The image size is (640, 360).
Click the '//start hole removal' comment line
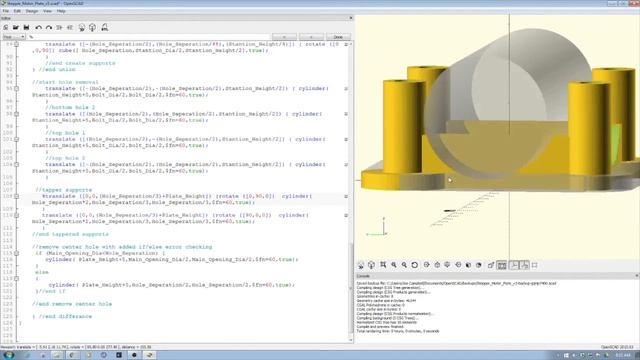click(x=65, y=82)
